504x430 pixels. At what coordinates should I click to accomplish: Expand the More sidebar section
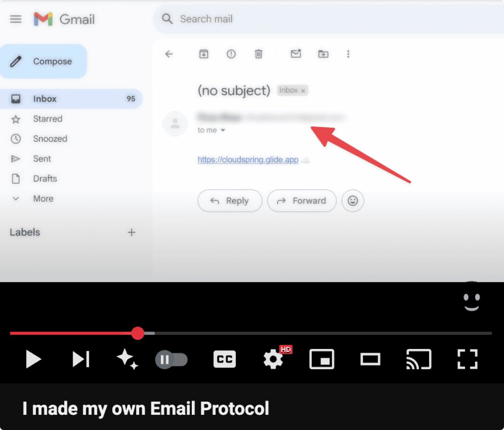pos(43,199)
